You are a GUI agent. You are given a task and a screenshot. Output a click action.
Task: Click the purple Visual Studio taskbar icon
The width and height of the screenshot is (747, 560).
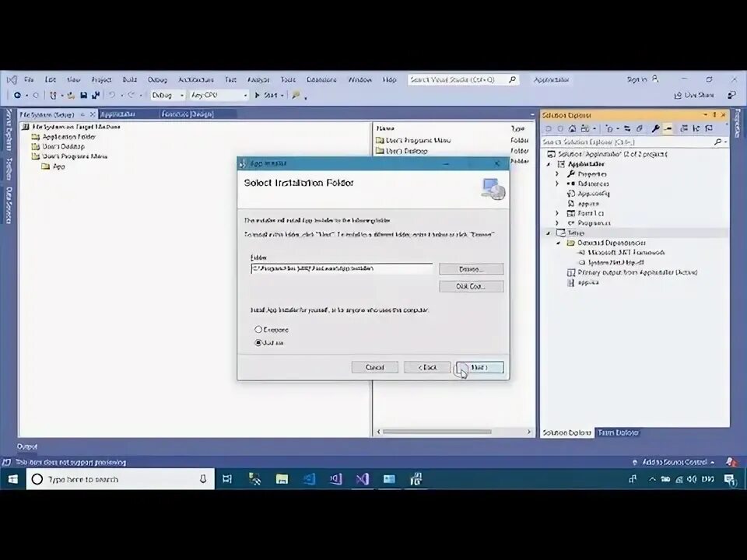[x=363, y=479]
